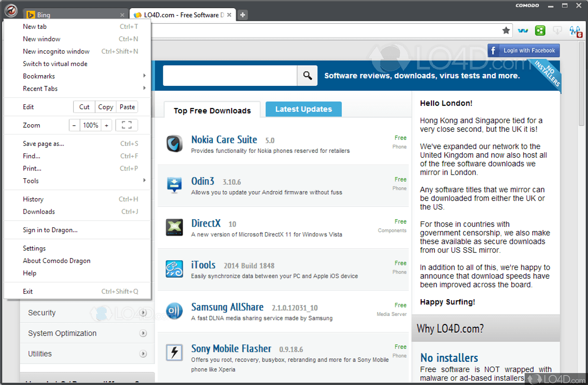Open the iTools title link

(203, 265)
